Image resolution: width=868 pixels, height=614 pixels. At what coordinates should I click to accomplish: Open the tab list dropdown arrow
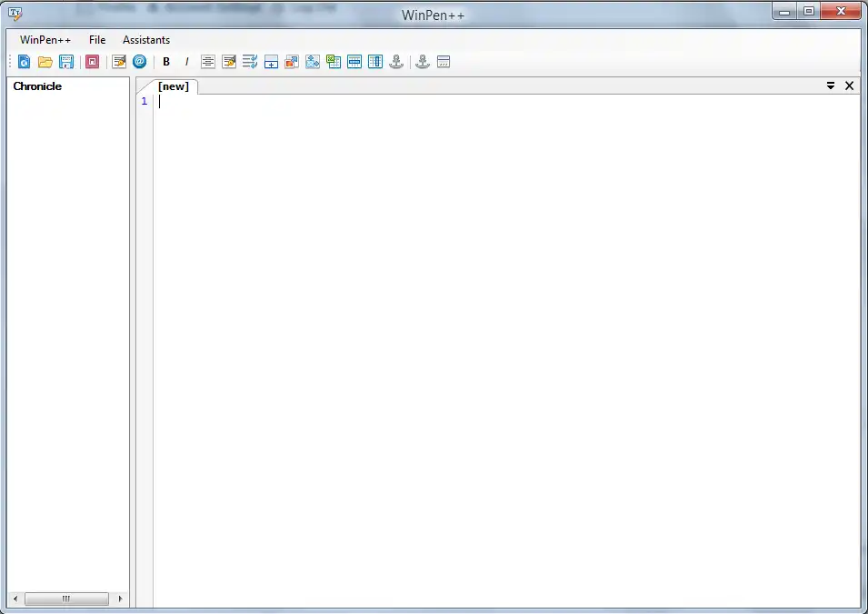pos(831,86)
